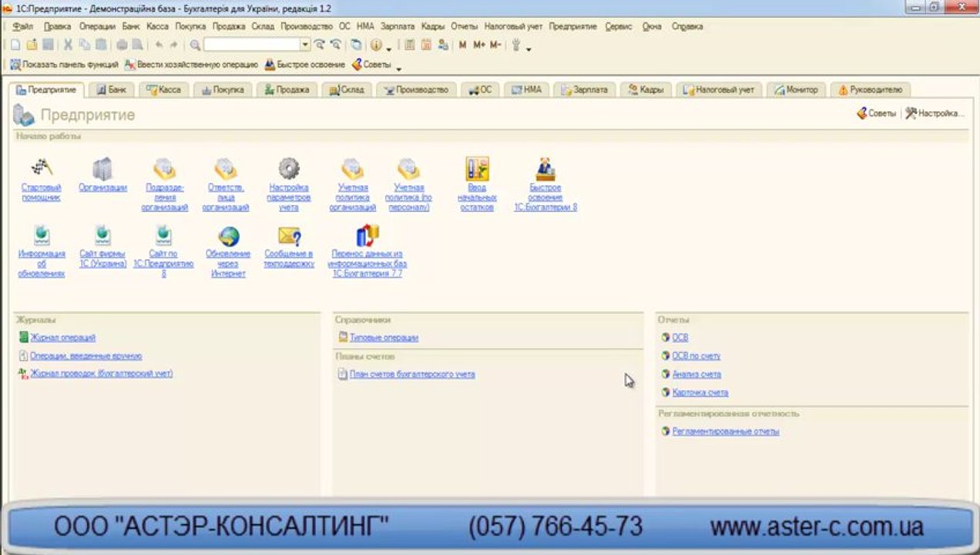Open Перенос данных из 1С:Бухгалтерия 7.7 icon
The height and width of the screenshot is (555, 980).
coord(367,235)
